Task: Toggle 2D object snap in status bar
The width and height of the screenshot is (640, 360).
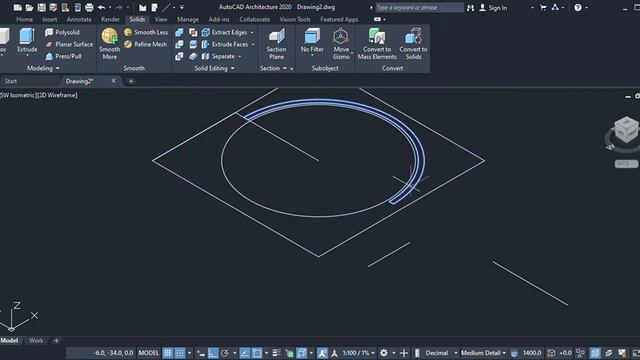Action: click(x=257, y=353)
